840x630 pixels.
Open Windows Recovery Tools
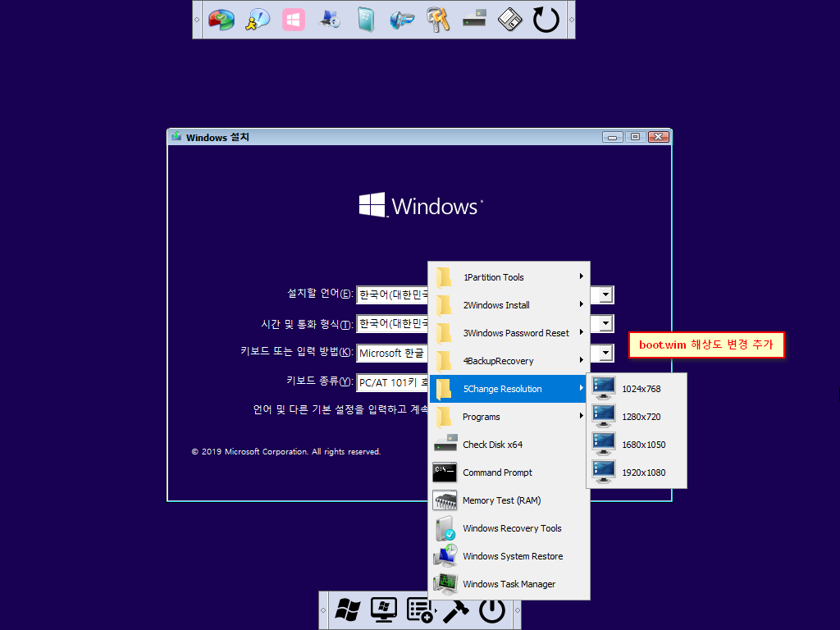(509, 527)
